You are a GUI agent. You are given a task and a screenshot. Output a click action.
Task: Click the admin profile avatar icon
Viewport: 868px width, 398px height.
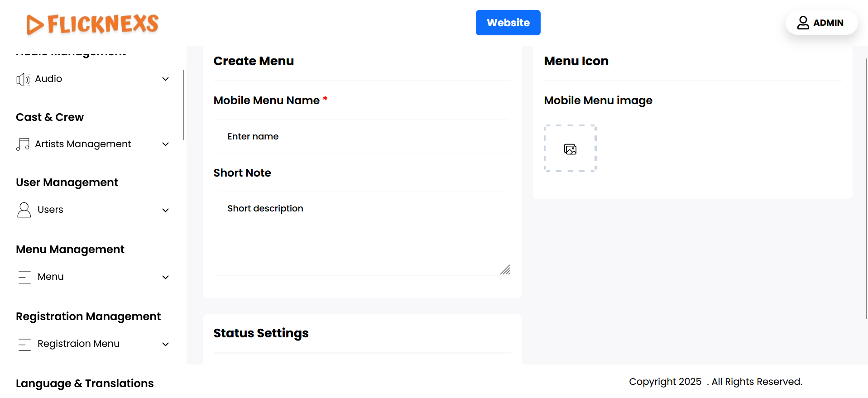tap(803, 23)
